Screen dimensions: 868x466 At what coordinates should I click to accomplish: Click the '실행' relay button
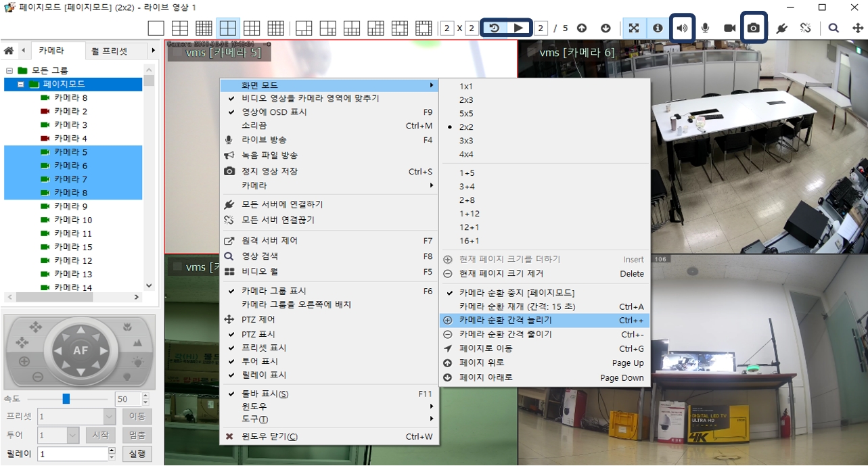[x=137, y=454]
